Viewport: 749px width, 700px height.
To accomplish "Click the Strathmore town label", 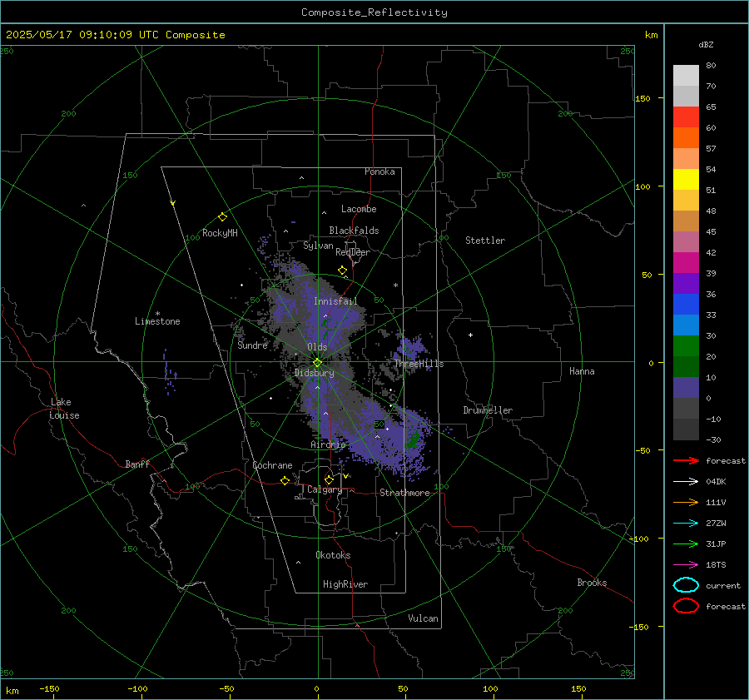I will (x=404, y=493).
